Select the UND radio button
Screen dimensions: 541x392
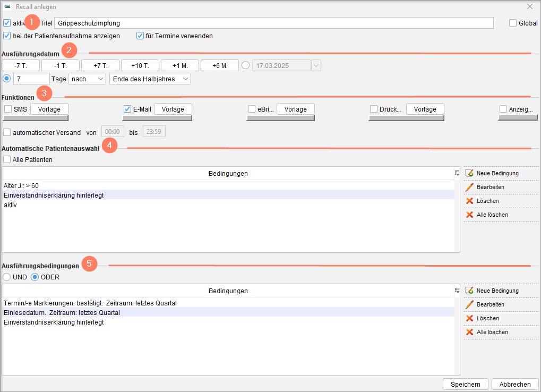click(x=6, y=277)
